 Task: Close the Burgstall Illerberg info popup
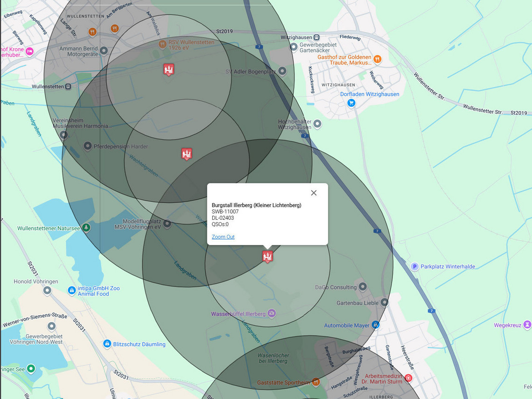[314, 193]
